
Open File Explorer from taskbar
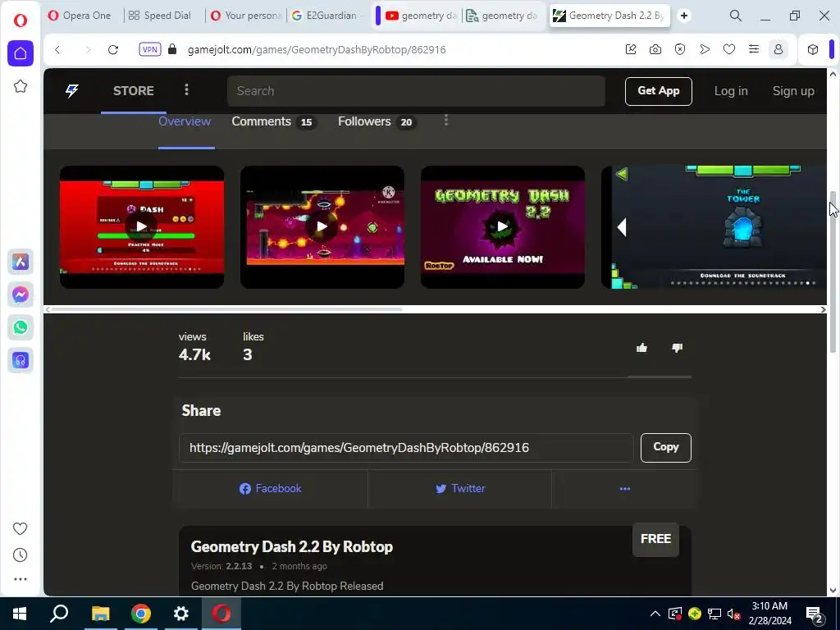(100, 614)
